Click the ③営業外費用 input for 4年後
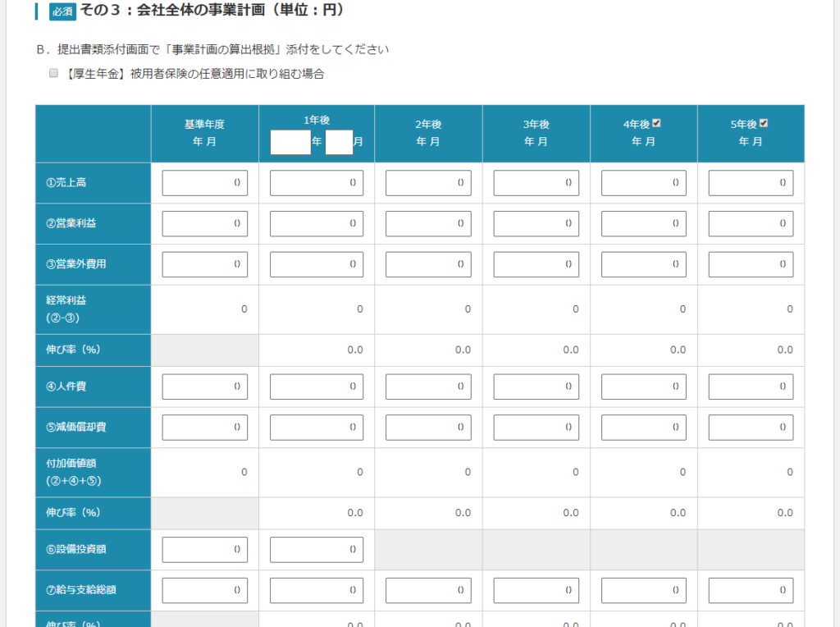840x627 pixels. point(643,263)
